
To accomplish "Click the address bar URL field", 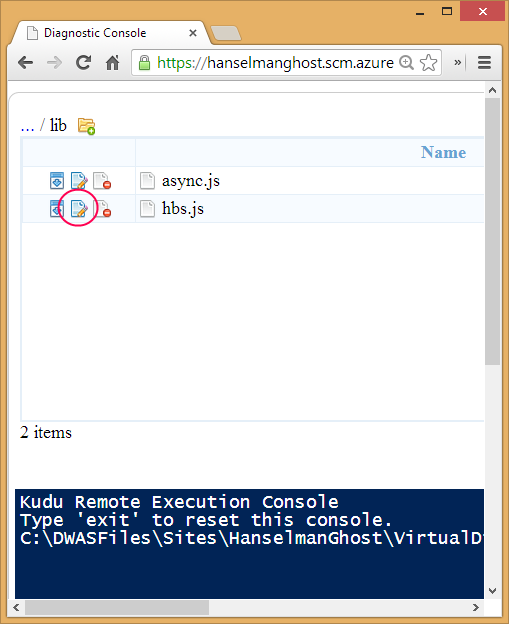I will pos(275,62).
